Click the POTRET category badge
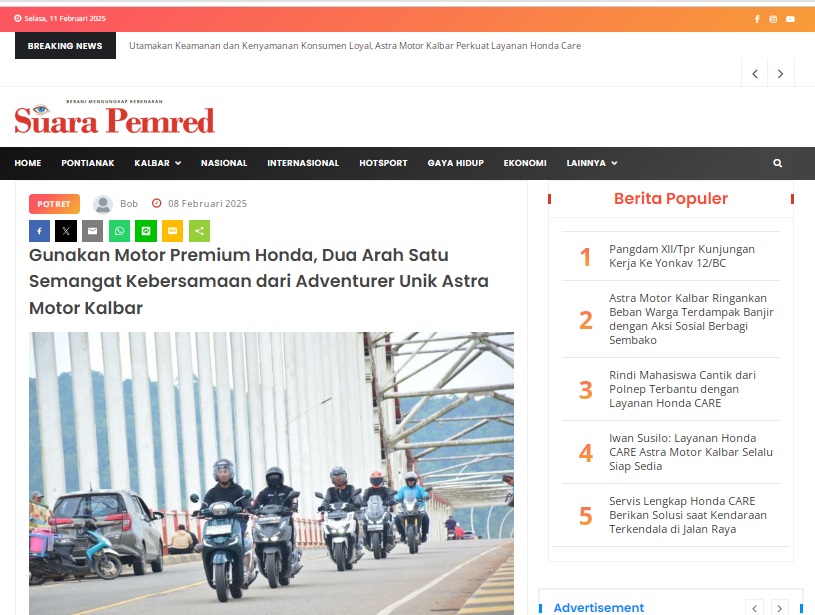Viewport: 815px width, 615px height. [x=54, y=204]
